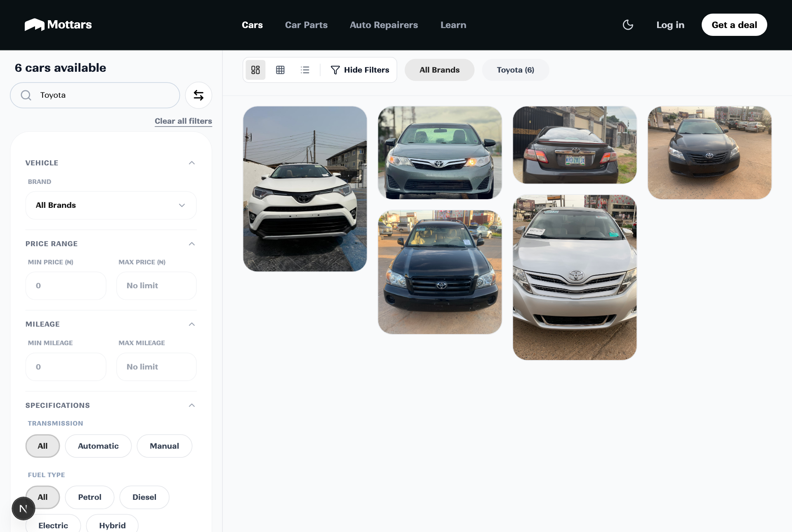Click the filter funnel icon
Viewport: 792px width, 532px height.
click(x=335, y=70)
